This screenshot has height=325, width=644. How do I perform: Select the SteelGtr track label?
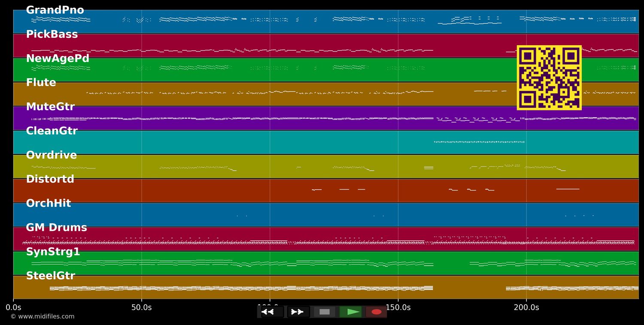pyautogui.click(x=50, y=276)
